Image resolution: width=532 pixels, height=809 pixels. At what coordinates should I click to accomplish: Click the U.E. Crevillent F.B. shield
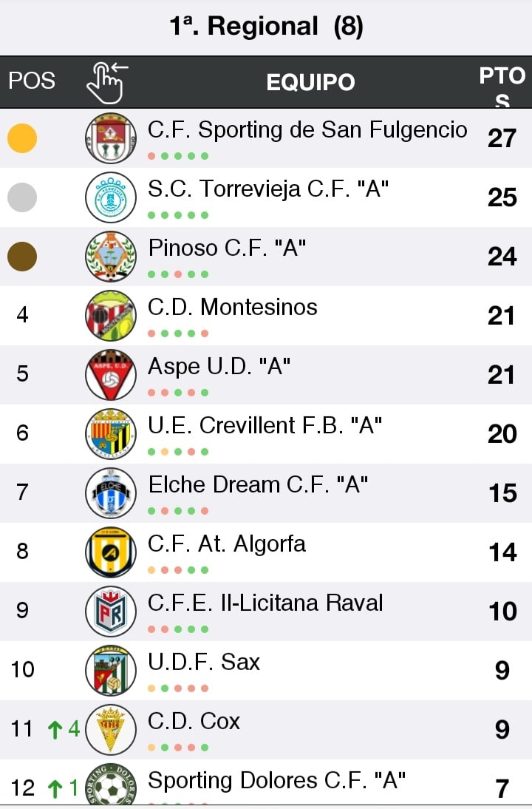point(111,434)
